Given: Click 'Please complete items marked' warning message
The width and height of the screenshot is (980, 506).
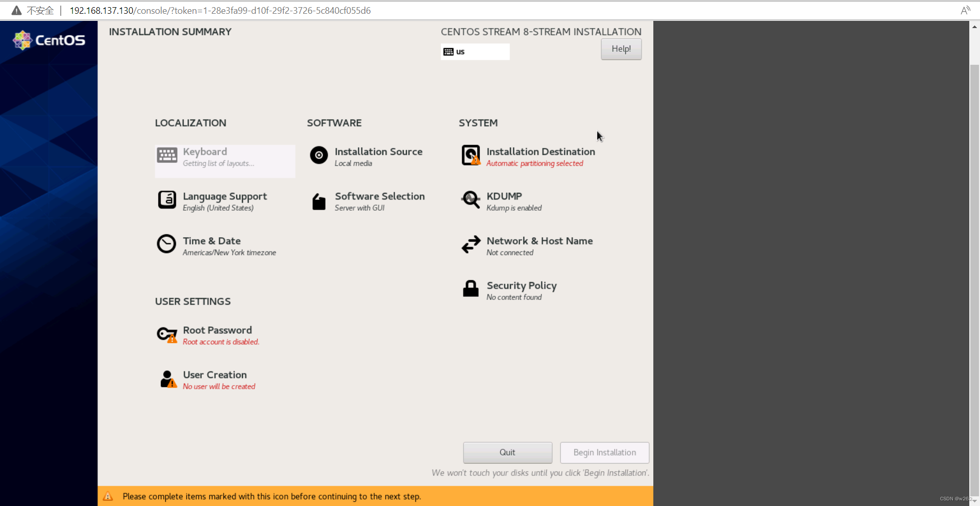Looking at the screenshot, I should tap(272, 496).
